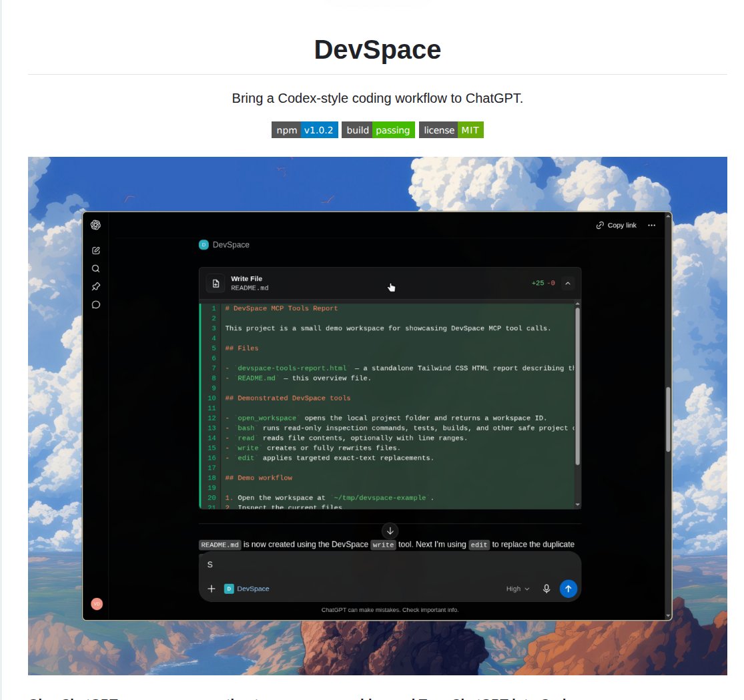Click the DevSpace page heading
744x700 pixels.
click(377, 49)
